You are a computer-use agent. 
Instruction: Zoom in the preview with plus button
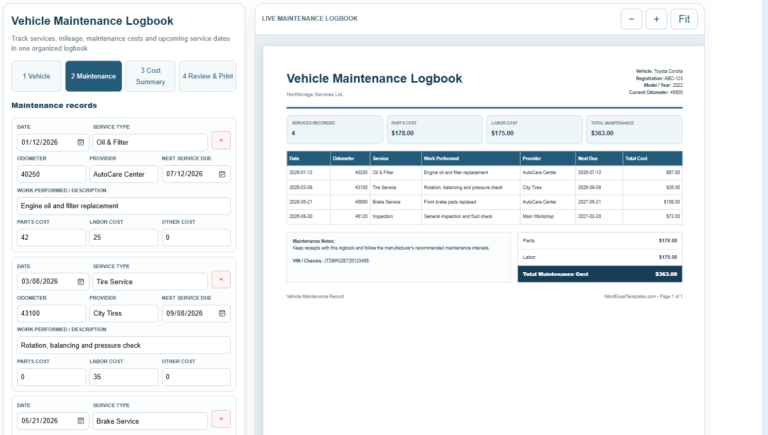coord(656,19)
